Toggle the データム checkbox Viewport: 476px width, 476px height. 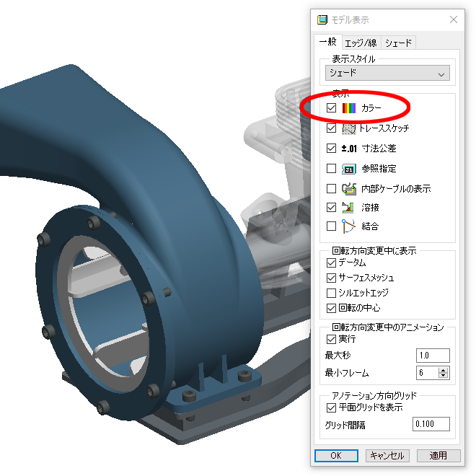(331, 263)
